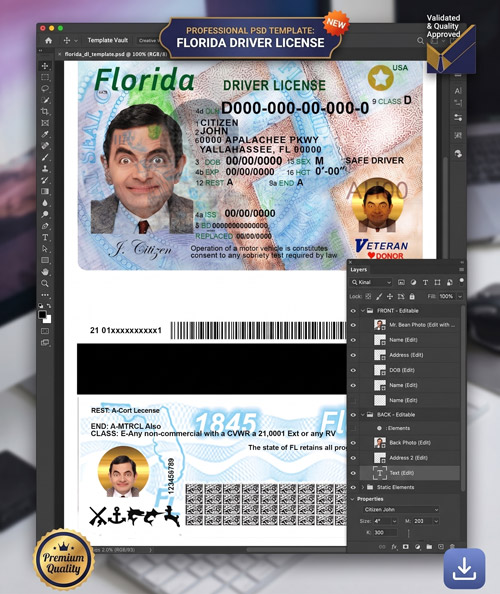Select the Hand tool
500x594 pixels.
tap(45, 272)
